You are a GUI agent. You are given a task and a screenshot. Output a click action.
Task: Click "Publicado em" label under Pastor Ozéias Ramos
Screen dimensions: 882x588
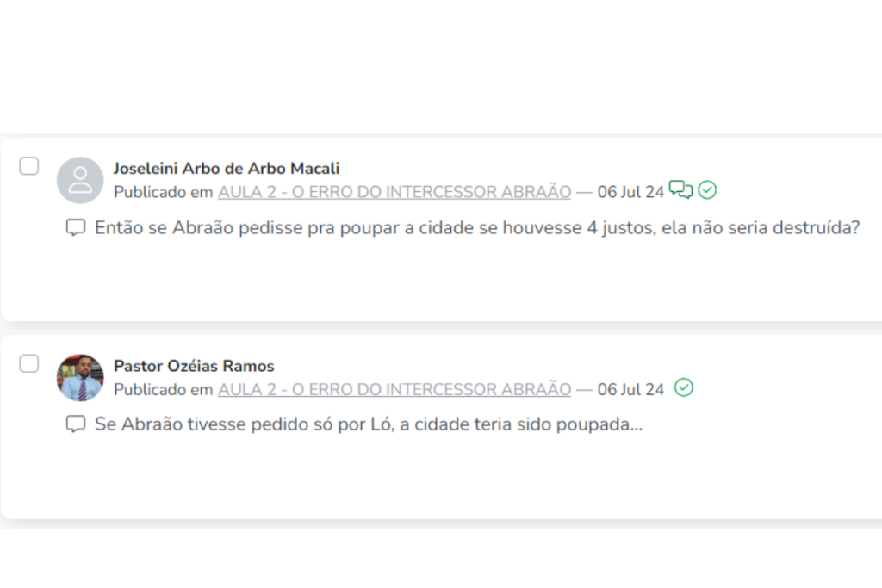(163, 389)
